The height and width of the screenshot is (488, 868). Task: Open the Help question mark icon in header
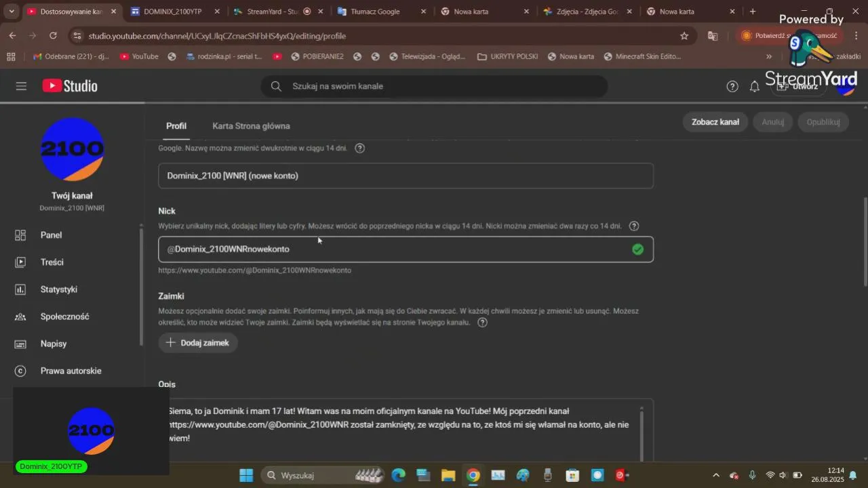tap(732, 86)
